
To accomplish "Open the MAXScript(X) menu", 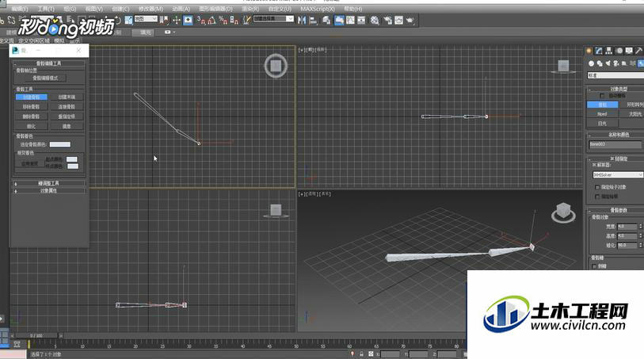I will coord(317,9).
